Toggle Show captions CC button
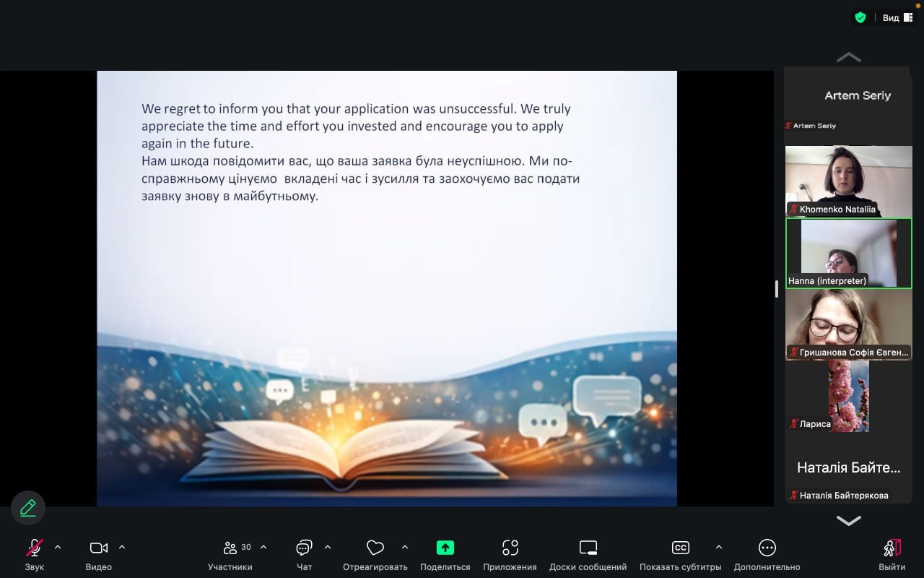This screenshot has width=924, height=578. click(x=680, y=548)
